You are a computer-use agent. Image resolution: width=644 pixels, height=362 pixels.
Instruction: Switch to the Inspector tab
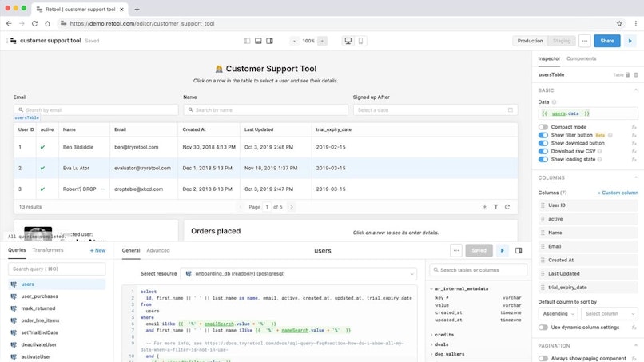point(549,59)
